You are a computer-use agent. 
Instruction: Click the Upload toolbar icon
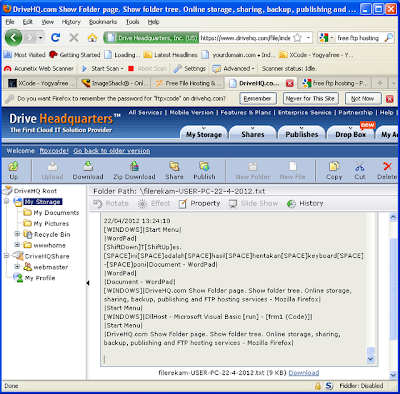click(52, 170)
